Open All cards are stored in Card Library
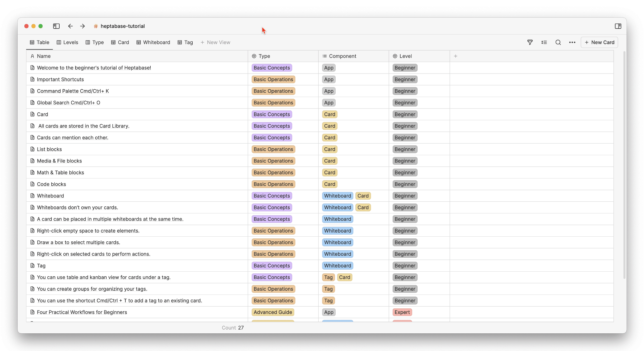This screenshot has height=351, width=644. (x=84, y=126)
